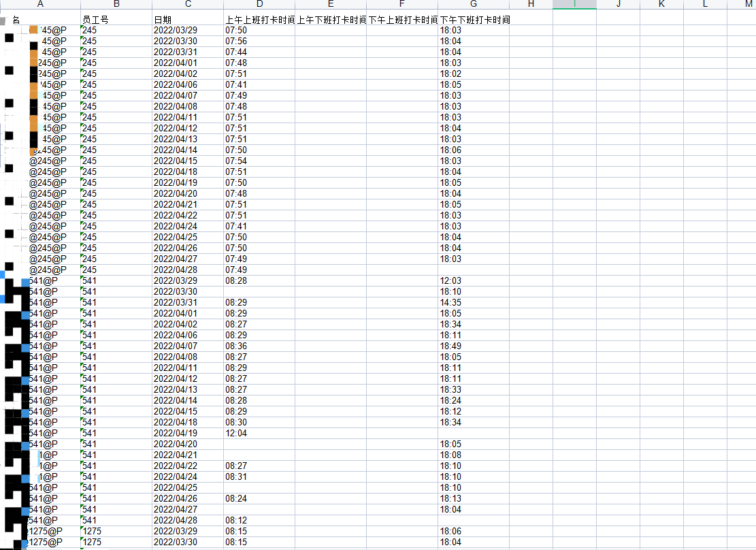756x550 pixels.
Task: Select column D header
Action: [x=259, y=4]
